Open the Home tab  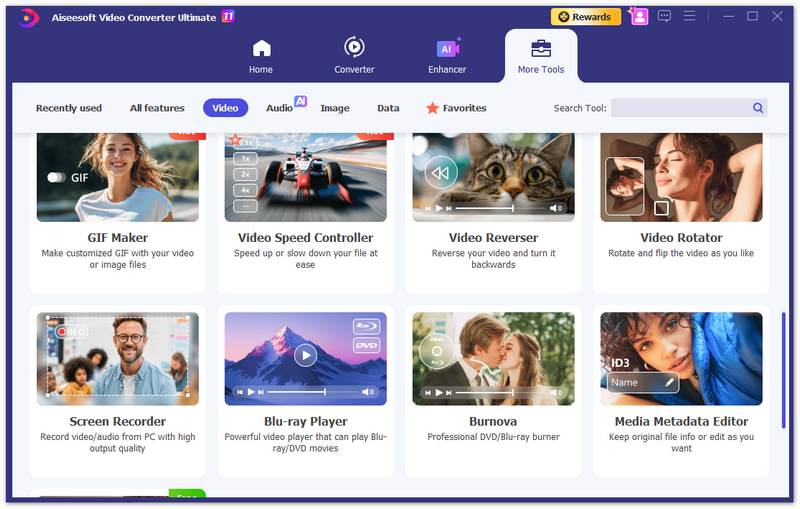pyautogui.click(x=261, y=57)
